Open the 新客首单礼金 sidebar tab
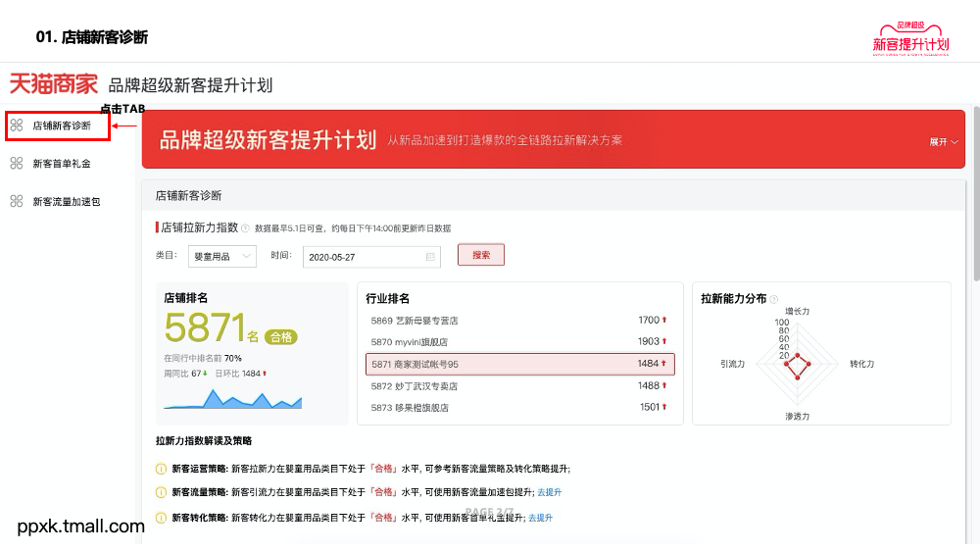This screenshot has height=552, width=980. pyautogui.click(x=61, y=164)
